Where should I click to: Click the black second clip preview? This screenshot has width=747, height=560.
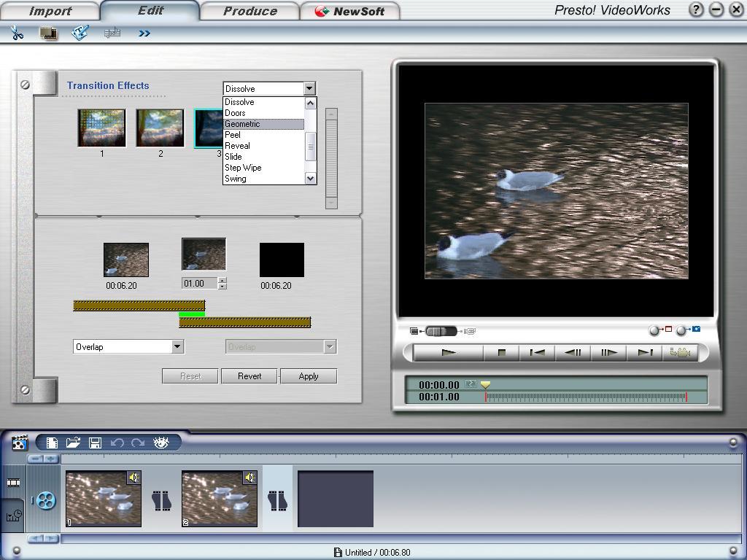[x=282, y=260]
